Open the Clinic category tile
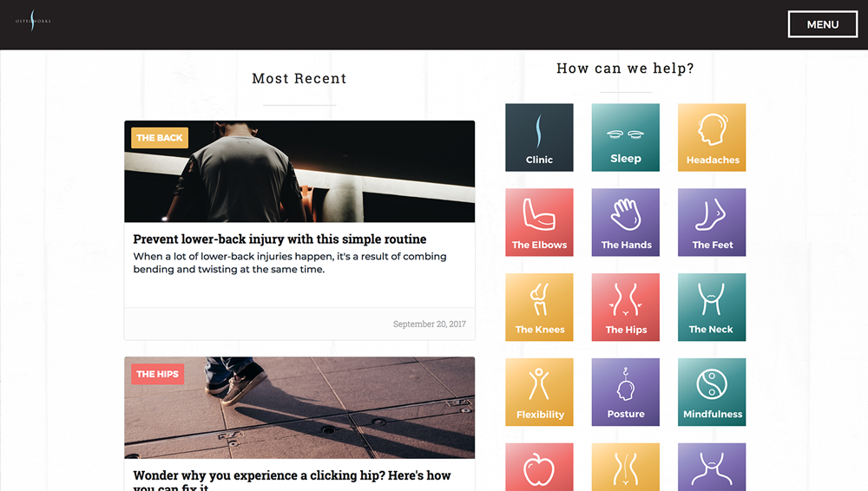 pos(539,137)
